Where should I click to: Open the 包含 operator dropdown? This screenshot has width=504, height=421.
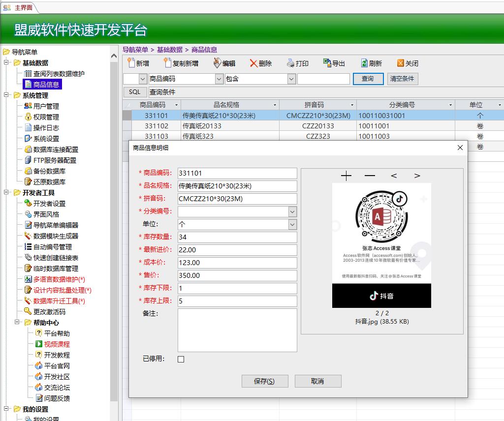pyautogui.click(x=291, y=79)
